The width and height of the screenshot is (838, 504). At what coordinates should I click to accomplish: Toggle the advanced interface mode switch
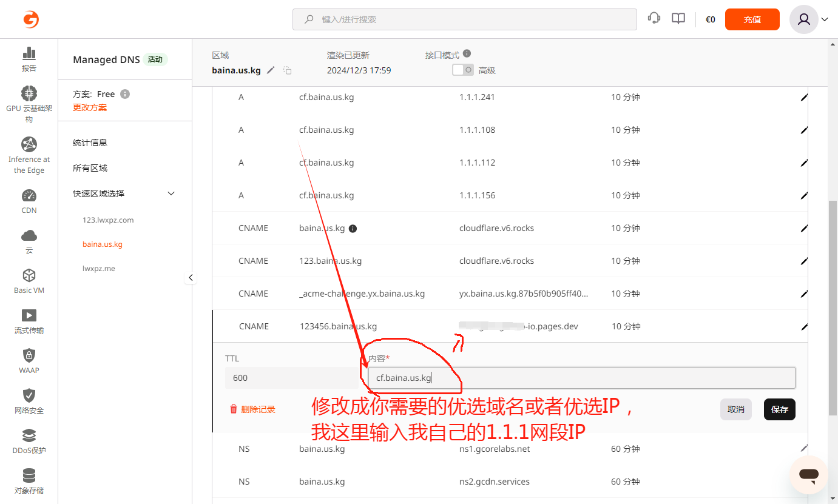tap(463, 70)
